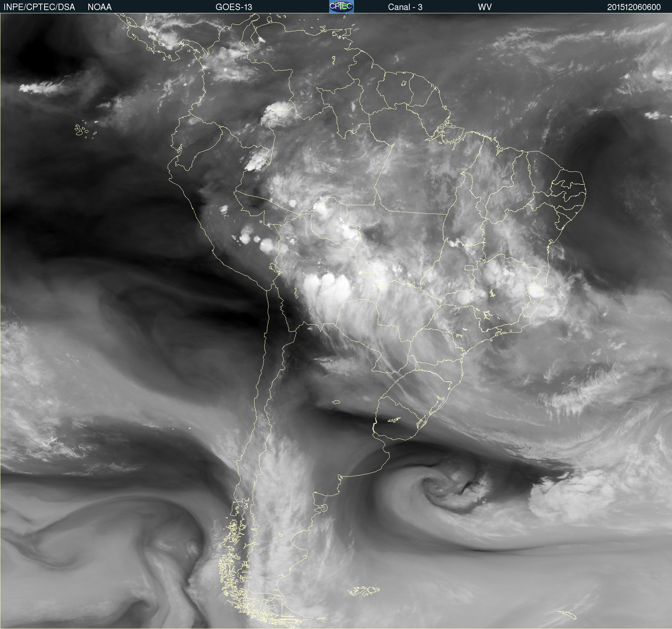Click the South Georgia island outline
Viewport: 672px width, 629px height.
click(x=567, y=615)
